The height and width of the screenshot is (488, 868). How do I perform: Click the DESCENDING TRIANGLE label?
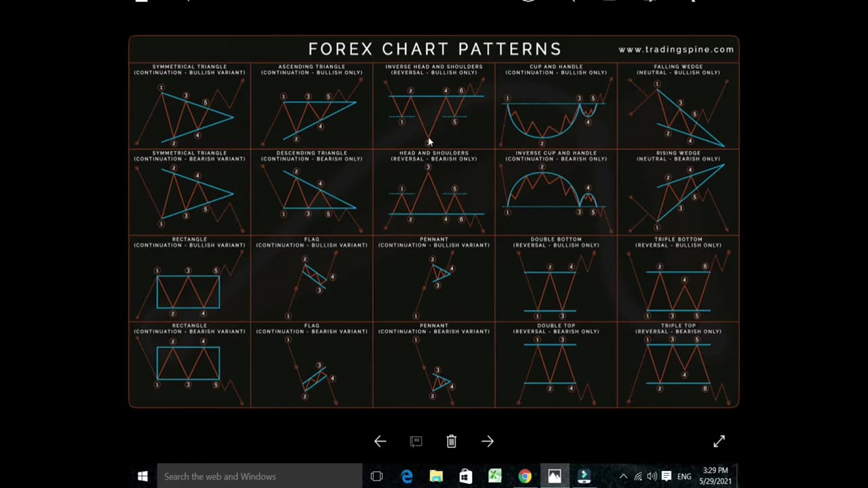311,153
